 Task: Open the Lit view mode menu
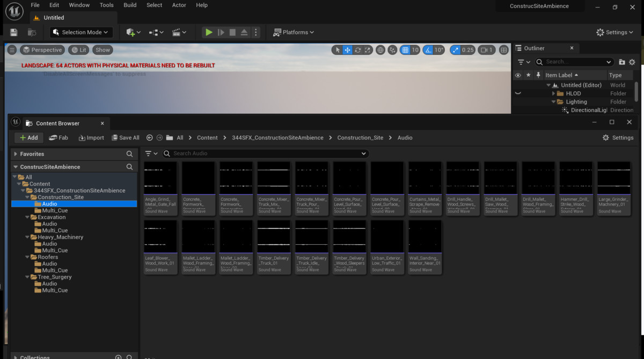point(78,50)
